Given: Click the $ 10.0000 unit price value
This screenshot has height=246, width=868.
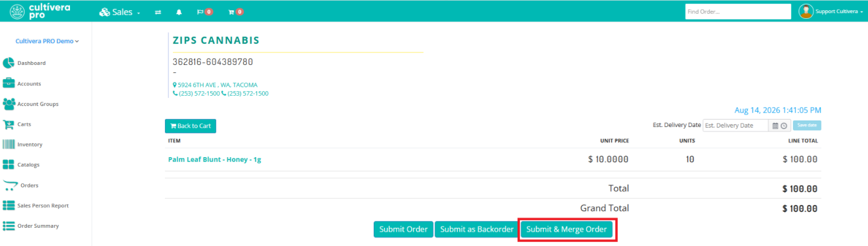Looking at the screenshot, I should (609, 159).
